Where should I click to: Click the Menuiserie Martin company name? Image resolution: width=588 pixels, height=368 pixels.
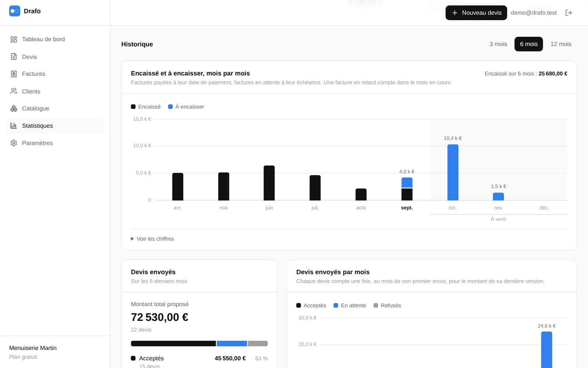[33, 348]
